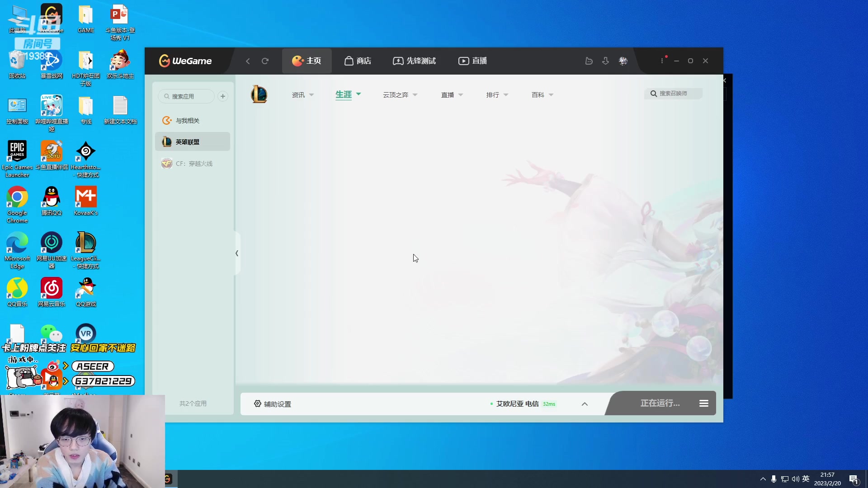Image resolution: width=868 pixels, height=488 pixels.
Task: Switch to the 直播 tab
Action: pos(472,61)
